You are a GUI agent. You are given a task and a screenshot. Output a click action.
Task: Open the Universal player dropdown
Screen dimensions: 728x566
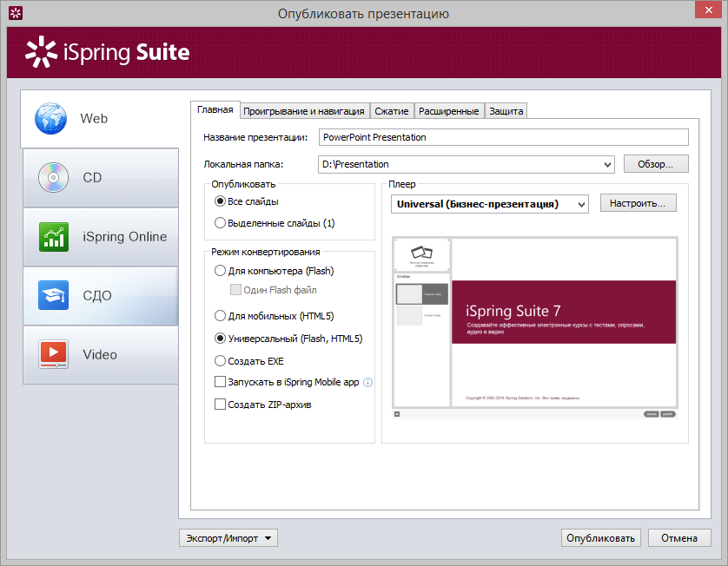581,204
